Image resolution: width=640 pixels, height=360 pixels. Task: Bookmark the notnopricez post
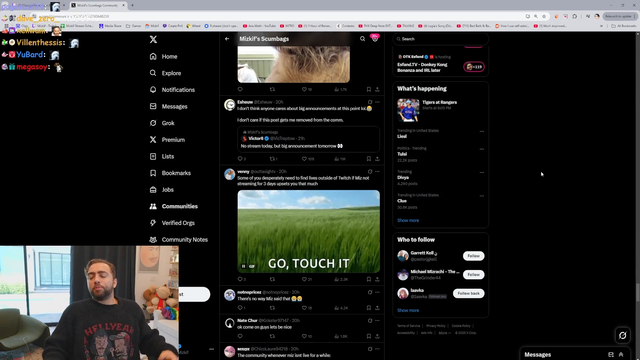pos(369,308)
